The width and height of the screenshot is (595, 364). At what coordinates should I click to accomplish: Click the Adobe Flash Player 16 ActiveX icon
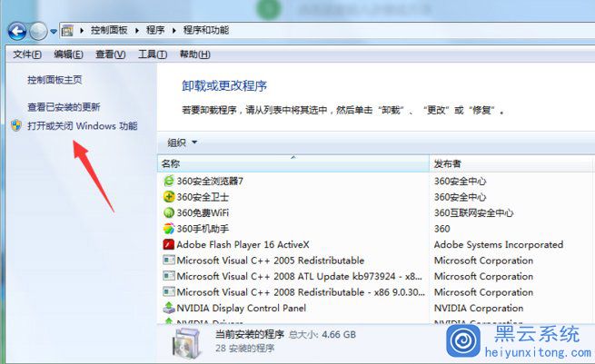[168, 244]
